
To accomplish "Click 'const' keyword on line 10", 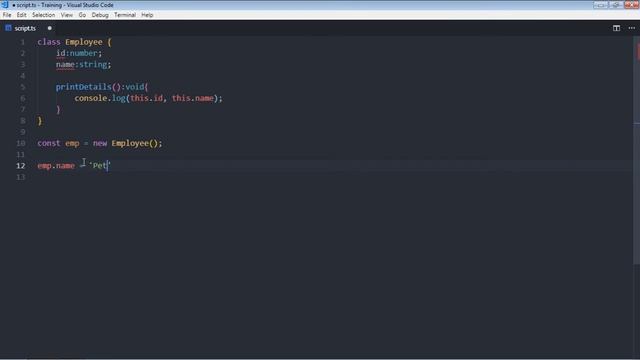I will coord(49,143).
